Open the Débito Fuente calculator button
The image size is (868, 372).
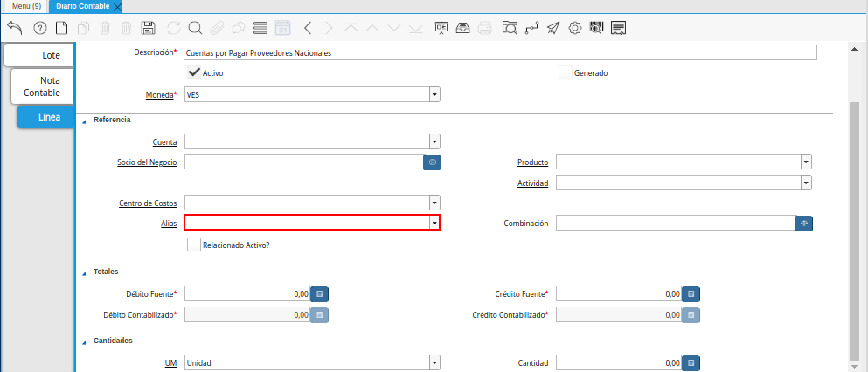pos(320,294)
